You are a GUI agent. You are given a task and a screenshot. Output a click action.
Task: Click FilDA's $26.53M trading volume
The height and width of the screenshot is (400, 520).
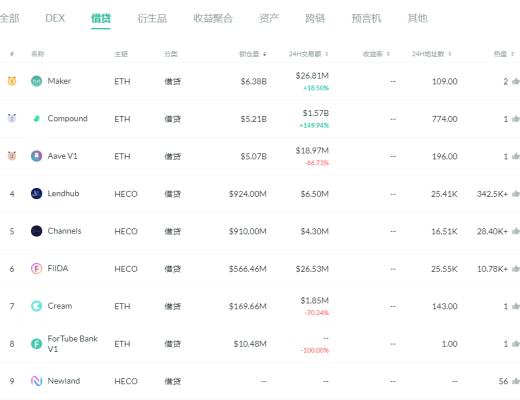(312, 269)
